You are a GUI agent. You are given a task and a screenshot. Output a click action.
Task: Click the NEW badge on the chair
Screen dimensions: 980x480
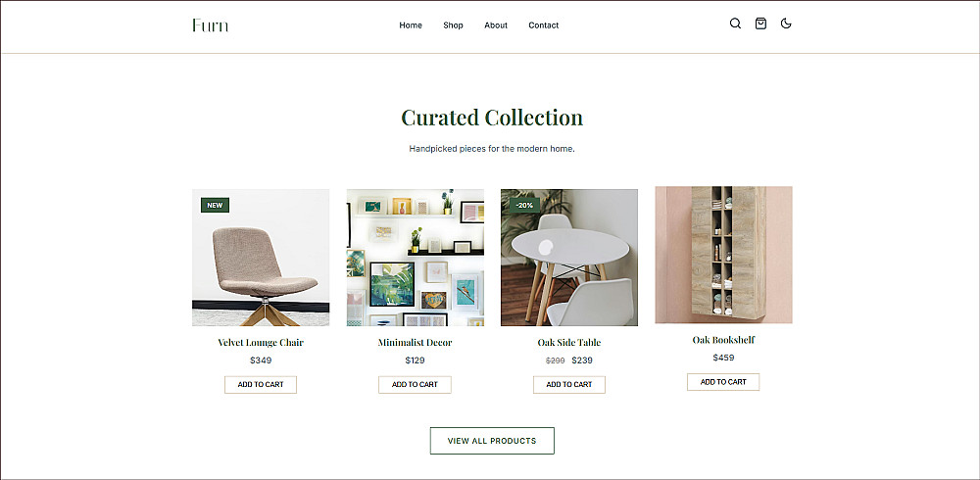tap(215, 205)
